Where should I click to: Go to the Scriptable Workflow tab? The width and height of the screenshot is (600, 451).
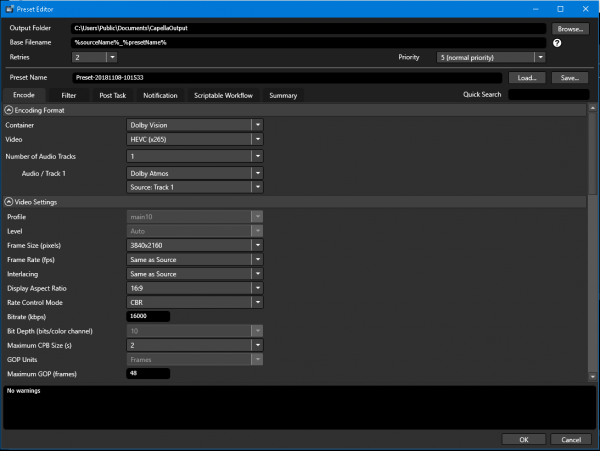pos(223,95)
